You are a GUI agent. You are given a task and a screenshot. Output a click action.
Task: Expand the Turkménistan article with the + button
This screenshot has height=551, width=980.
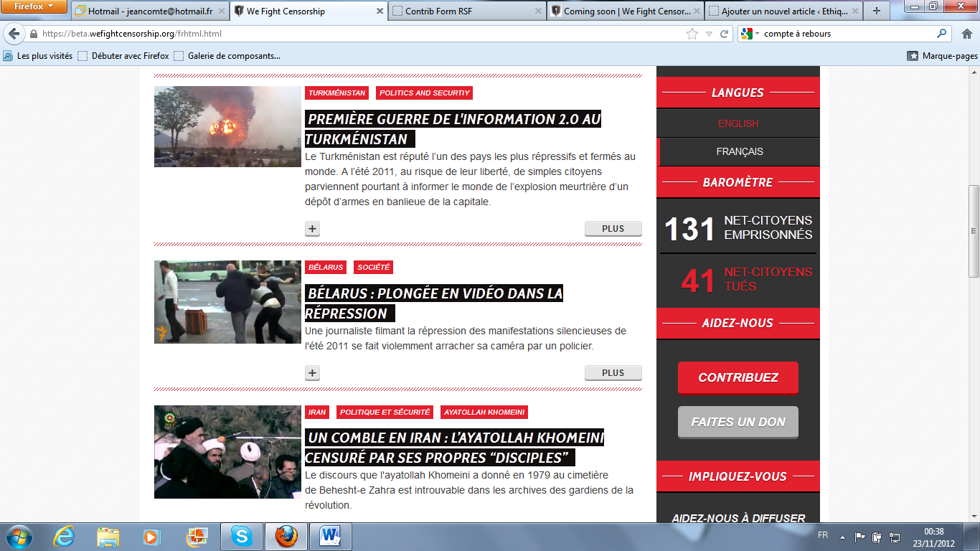coord(312,229)
